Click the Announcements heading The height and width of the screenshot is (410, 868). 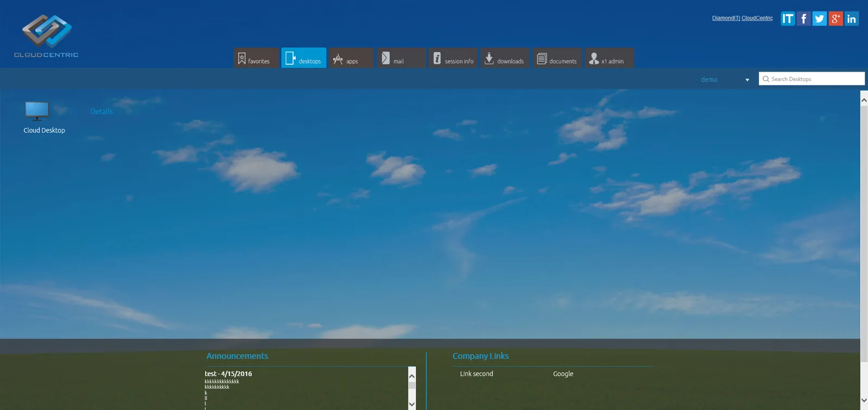pyautogui.click(x=237, y=356)
